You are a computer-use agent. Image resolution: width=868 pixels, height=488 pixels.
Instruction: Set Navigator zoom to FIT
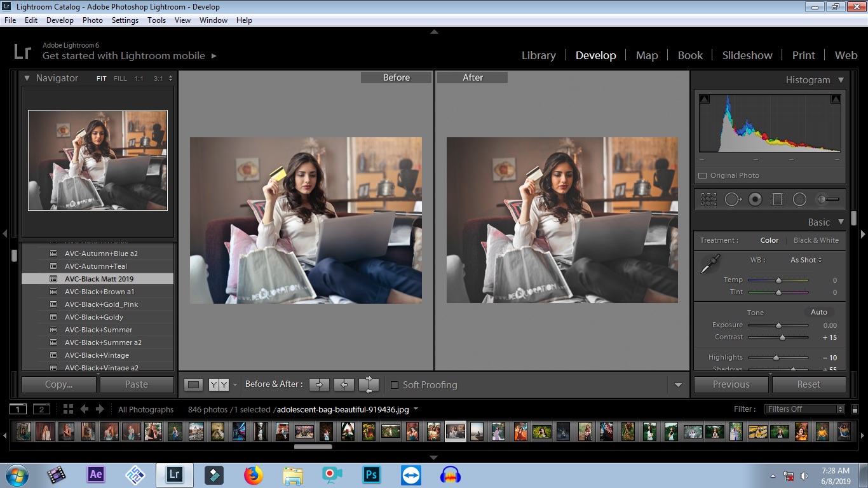[102, 79]
